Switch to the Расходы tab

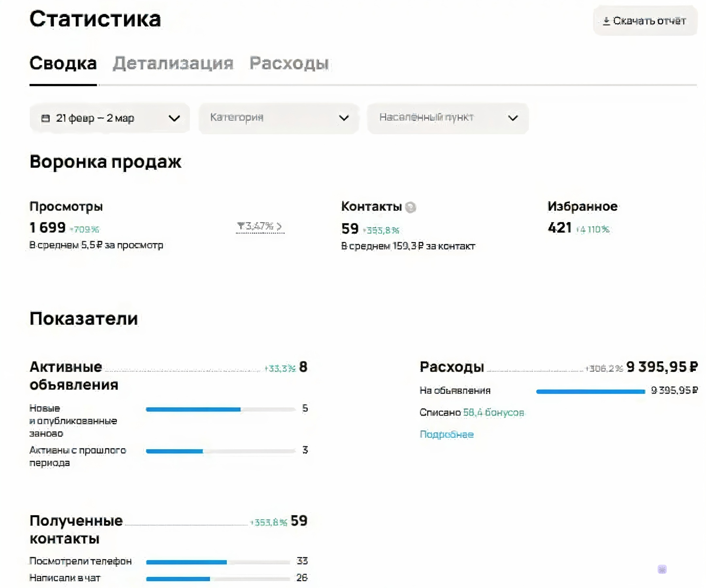coord(289,63)
